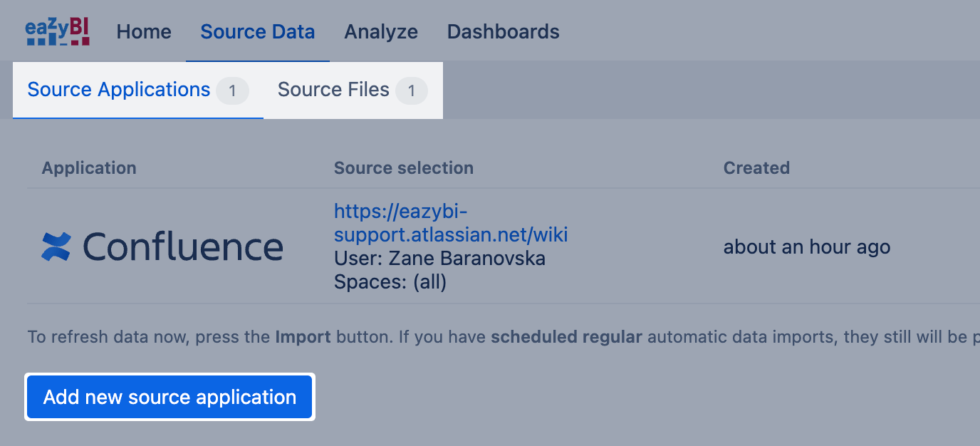Open the eazybi-support.atlassian.net/wiki link
The height and width of the screenshot is (446, 980).
[451, 223]
